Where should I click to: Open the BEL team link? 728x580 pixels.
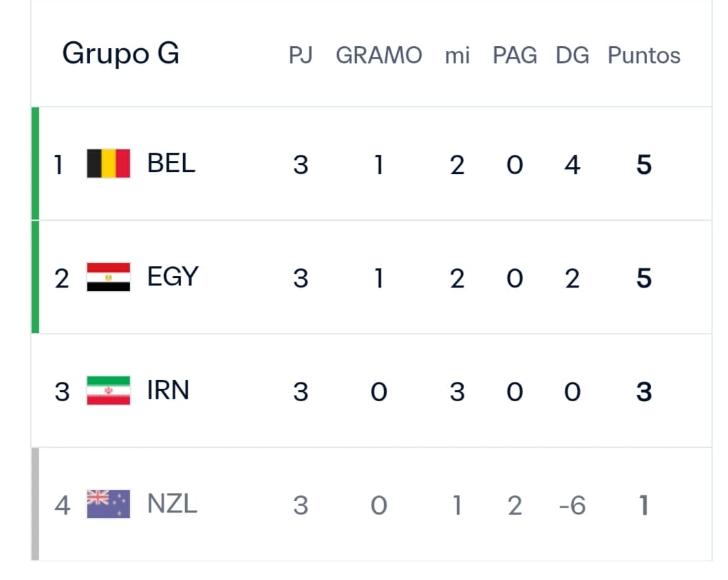171,164
